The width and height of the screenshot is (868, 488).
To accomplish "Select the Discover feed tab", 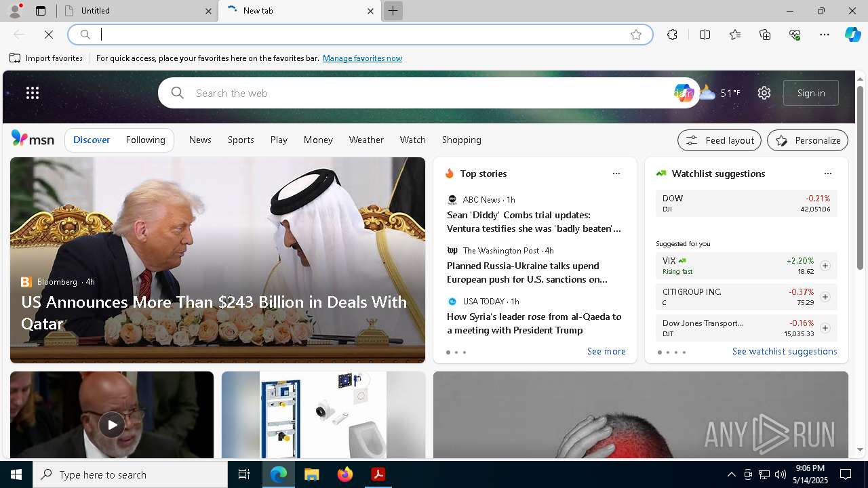I will (x=92, y=140).
